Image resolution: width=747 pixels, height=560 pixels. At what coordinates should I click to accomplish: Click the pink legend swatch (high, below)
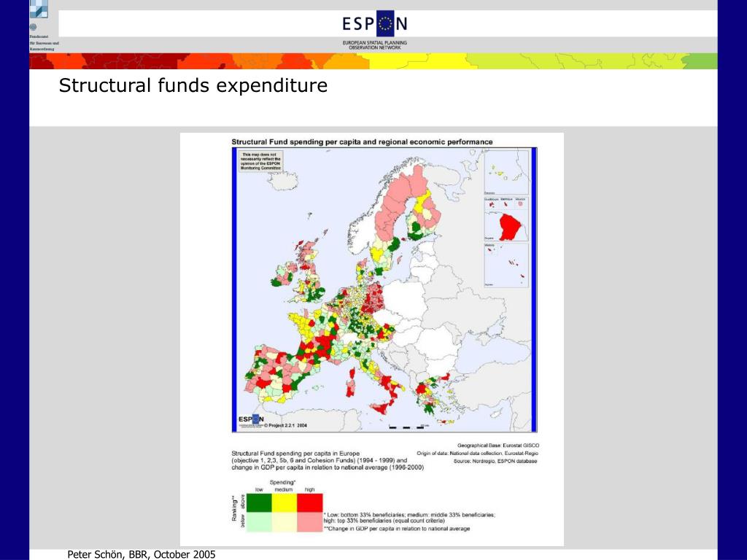[309, 521]
